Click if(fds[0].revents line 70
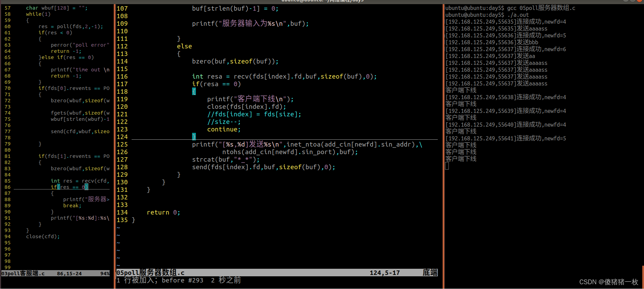644x289 pixels. pyautogui.click(x=74, y=88)
